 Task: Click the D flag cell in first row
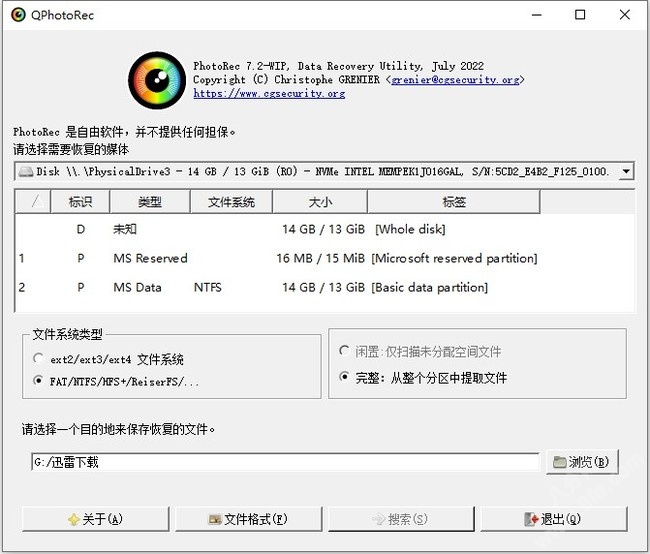coord(80,229)
